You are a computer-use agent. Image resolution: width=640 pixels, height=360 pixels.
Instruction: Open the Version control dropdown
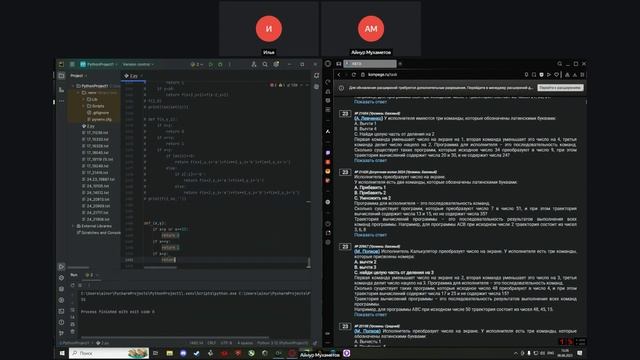138,64
